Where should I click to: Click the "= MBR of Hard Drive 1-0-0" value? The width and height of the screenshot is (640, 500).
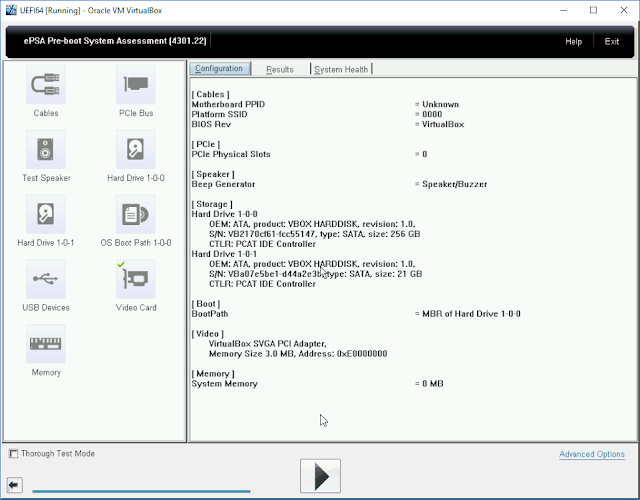coord(468,314)
